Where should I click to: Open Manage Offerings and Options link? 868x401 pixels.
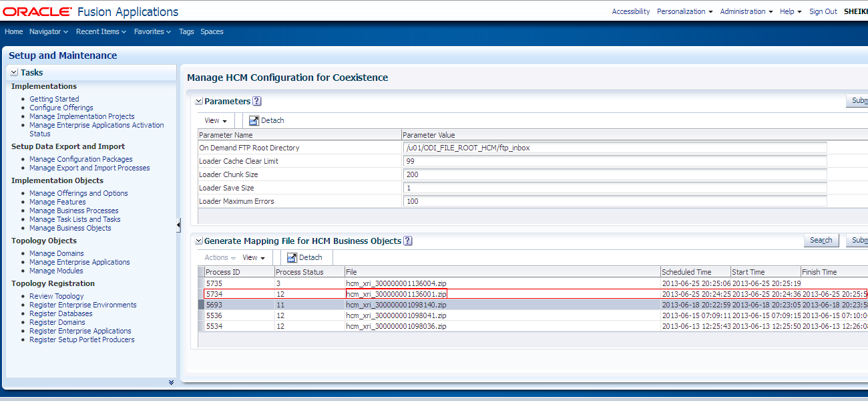(79, 193)
